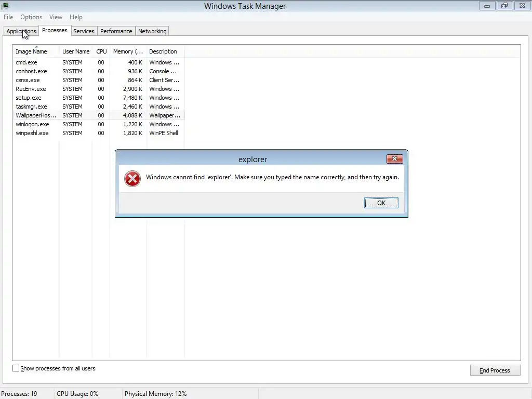Viewport: 532px width, 399px height.
Task: Switch to the Applications tab
Action: [21, 31]
